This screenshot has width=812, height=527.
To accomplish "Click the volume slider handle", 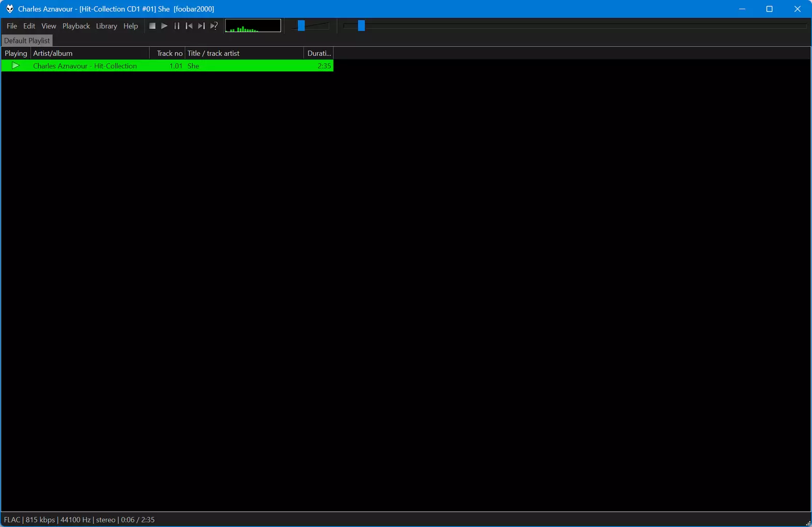I will pyautogui.click(x=301, y=25).
